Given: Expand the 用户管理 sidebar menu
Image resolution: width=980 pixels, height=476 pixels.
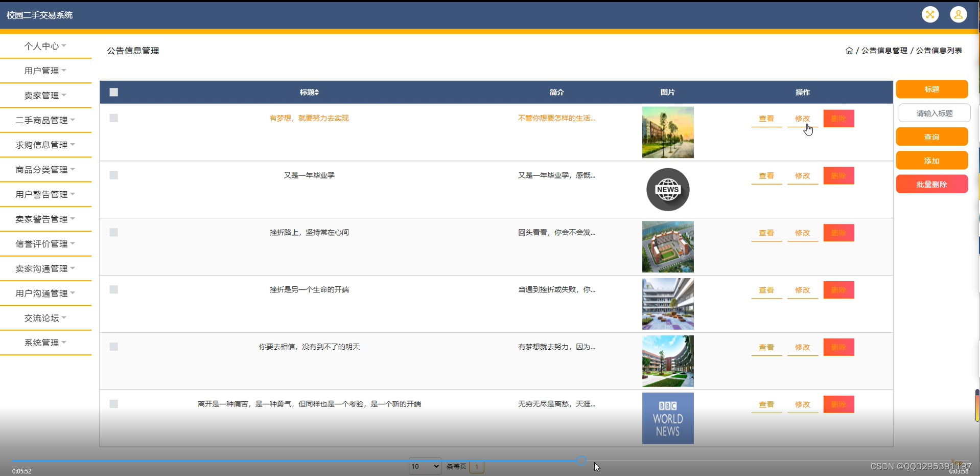Looking at the screenshot, I should [45, 71].
